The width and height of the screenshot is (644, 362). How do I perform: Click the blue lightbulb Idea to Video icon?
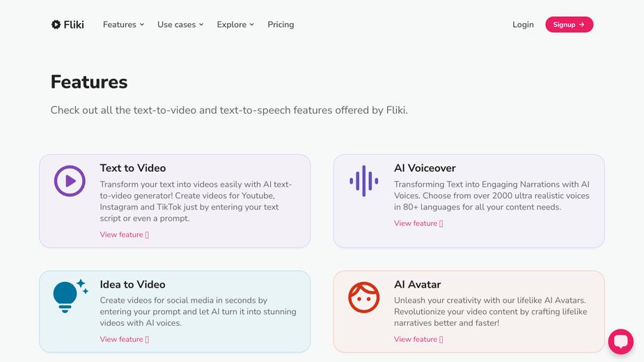point(70,296)
